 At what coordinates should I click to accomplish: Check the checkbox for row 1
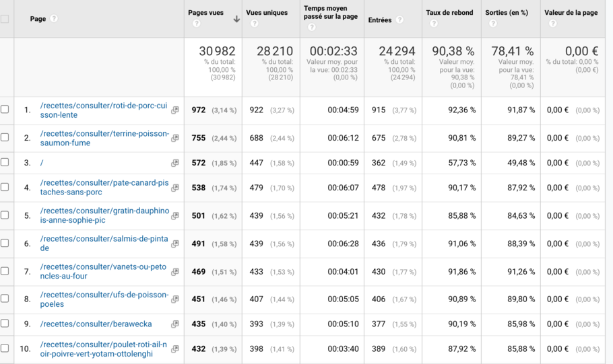click(x=5, y=110)
